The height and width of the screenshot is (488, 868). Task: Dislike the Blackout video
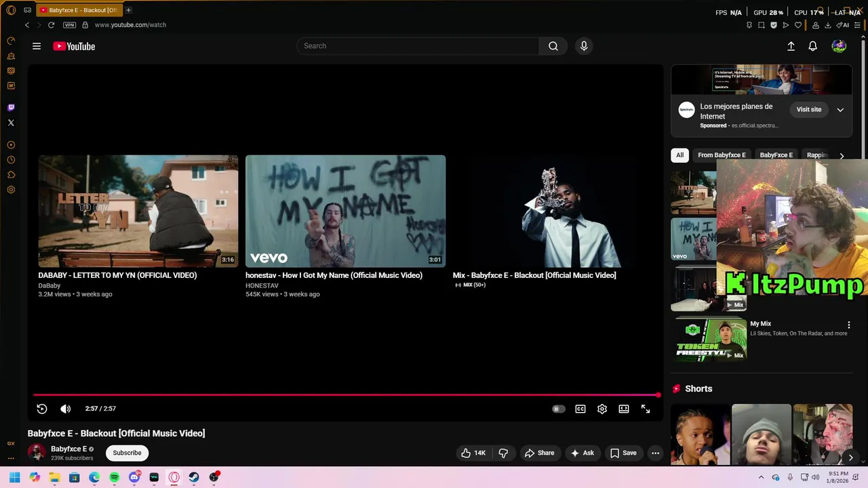(503, 453)
